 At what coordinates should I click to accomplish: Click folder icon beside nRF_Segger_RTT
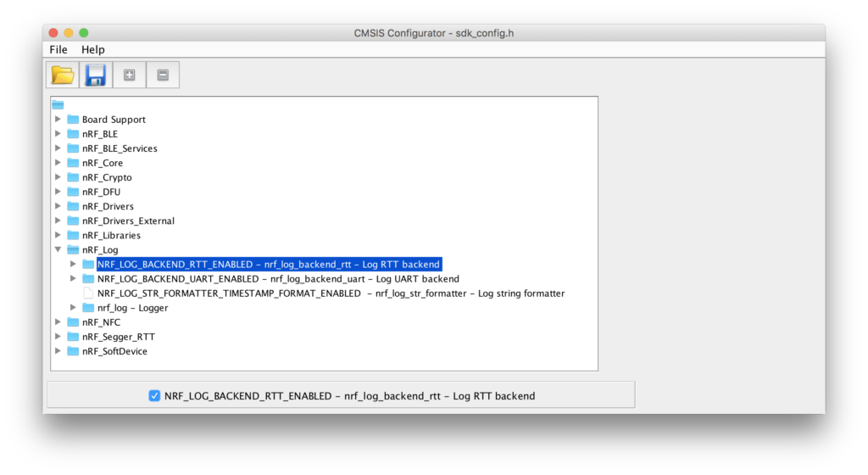pos(73,337)
